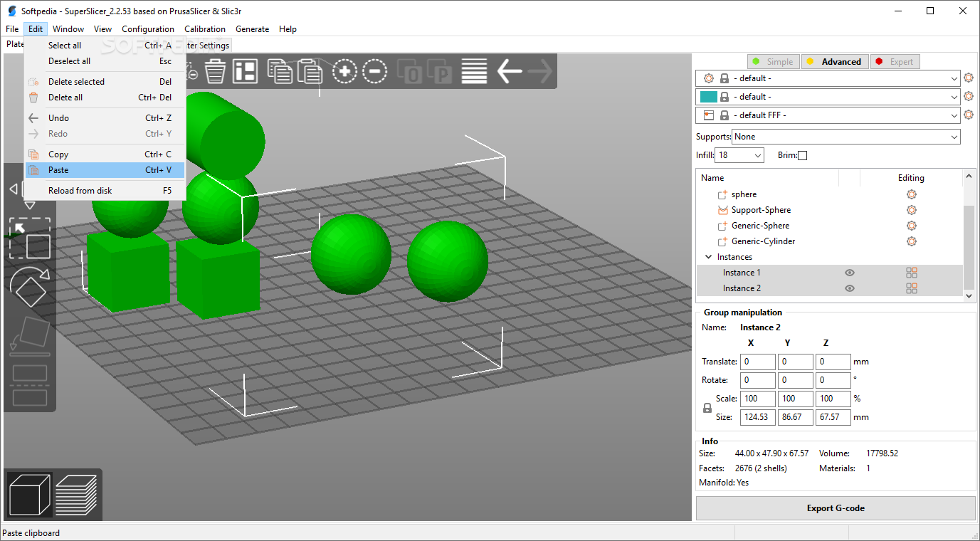Click the instance split icon for Instance 2
This screenshot has height=541, width=980.
pos(911,288)
